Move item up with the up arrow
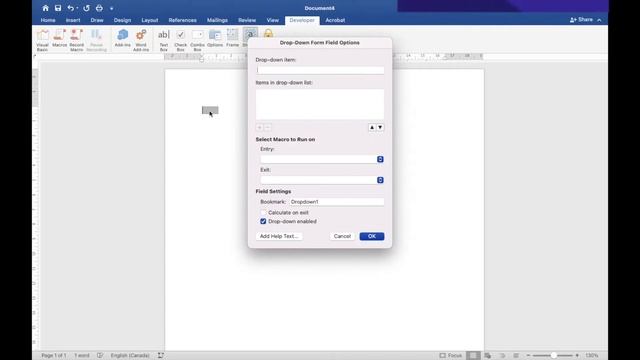The width and height of the screenshot is (640, 360). [372, 127]
